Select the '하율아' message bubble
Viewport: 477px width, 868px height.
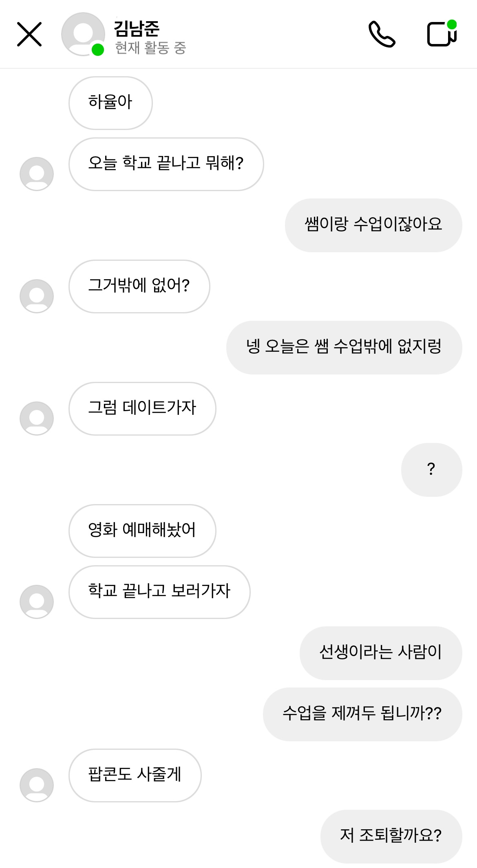click(x=110, y=103)
